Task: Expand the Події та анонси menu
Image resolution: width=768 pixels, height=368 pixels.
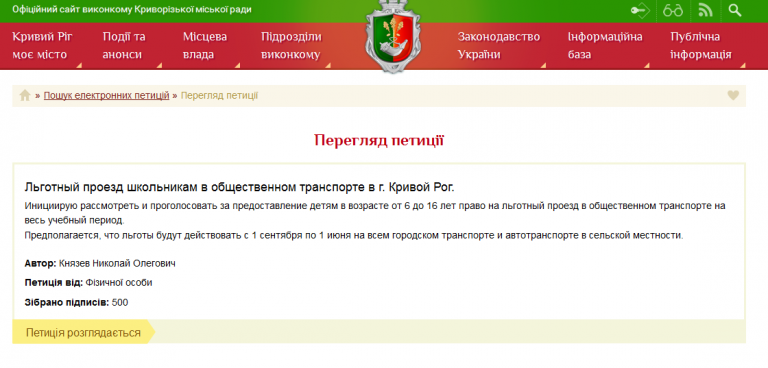Action: pyautogui.click(x=124, y=46)
